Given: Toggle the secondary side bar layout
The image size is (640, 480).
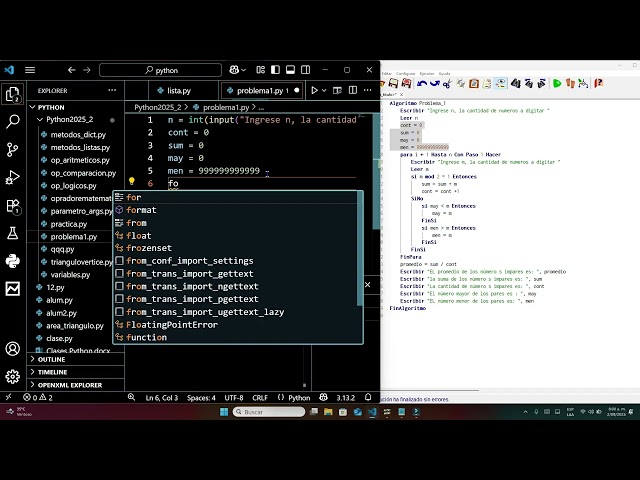Looking at the screenshot, I should (305, 70).
